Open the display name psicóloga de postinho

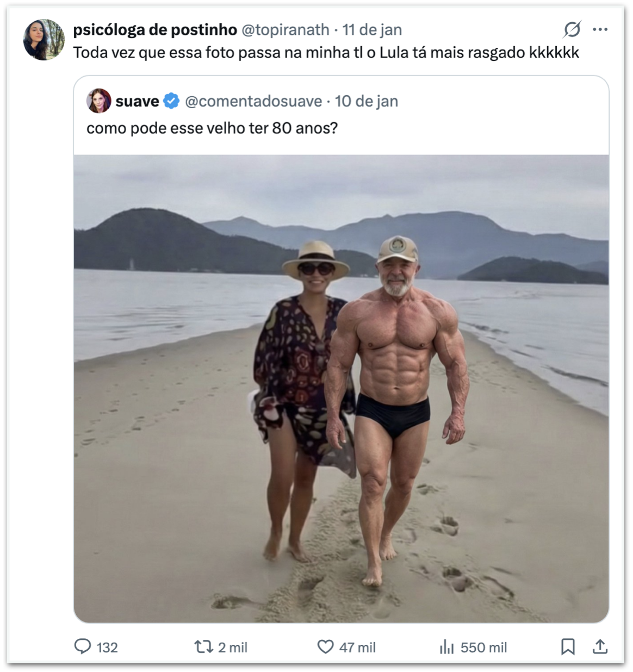155,30
